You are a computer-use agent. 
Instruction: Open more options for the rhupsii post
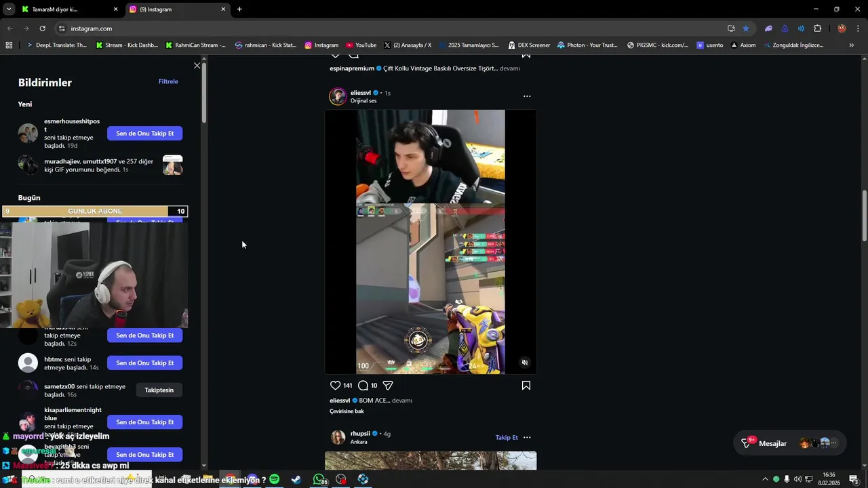click(x=527, y=437)
